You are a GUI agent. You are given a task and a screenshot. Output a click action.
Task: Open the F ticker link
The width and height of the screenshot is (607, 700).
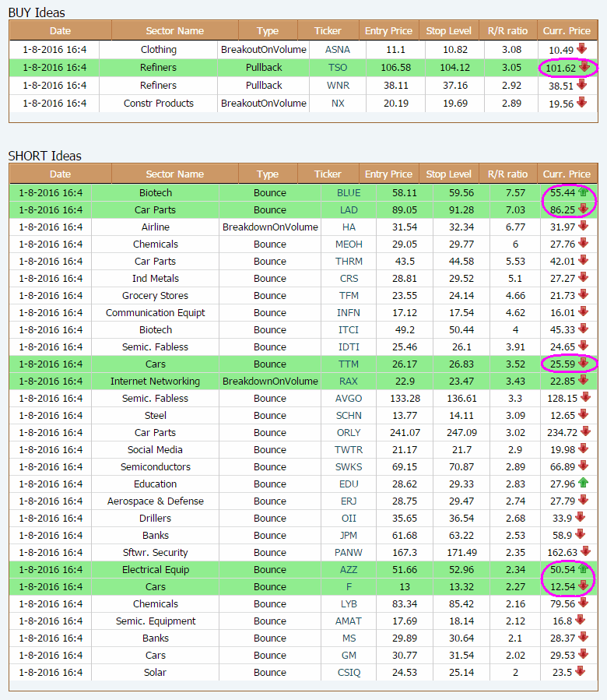[x=349, y=586]
